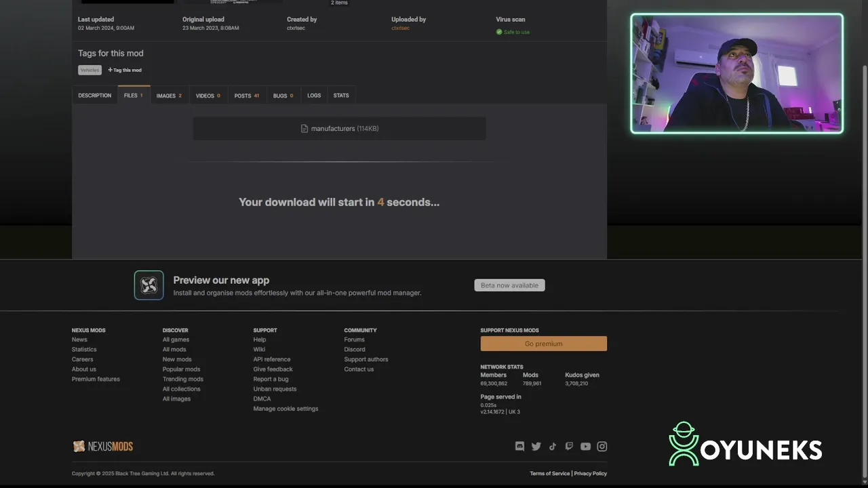Click Tag this mod

(x=125, y=70)
